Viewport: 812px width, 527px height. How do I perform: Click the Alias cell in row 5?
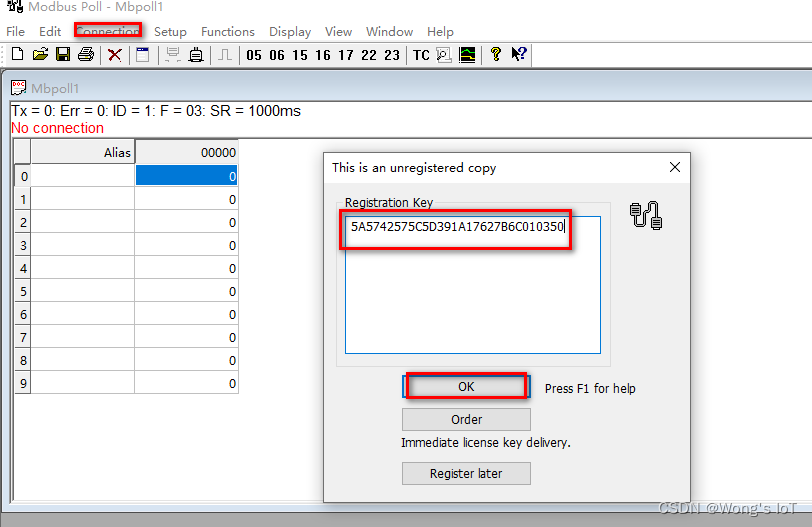[83, 291]
